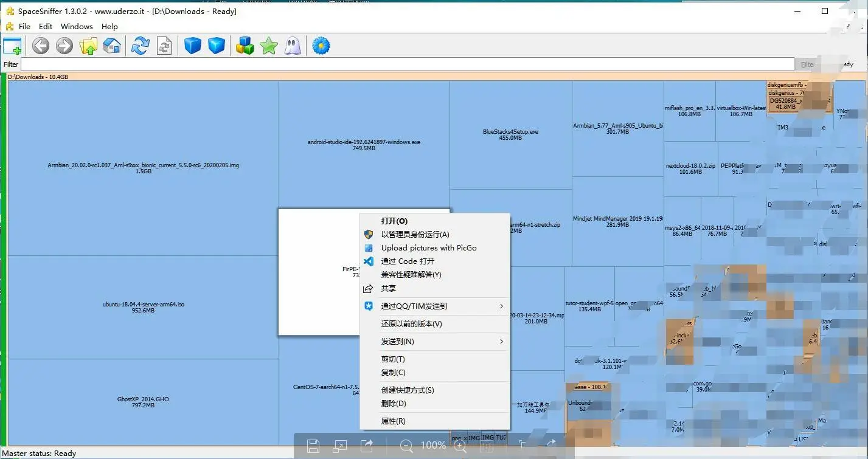Viewport: 868px width, 459px height.
Task: Click inside the Filter text field
Action: 407,64
